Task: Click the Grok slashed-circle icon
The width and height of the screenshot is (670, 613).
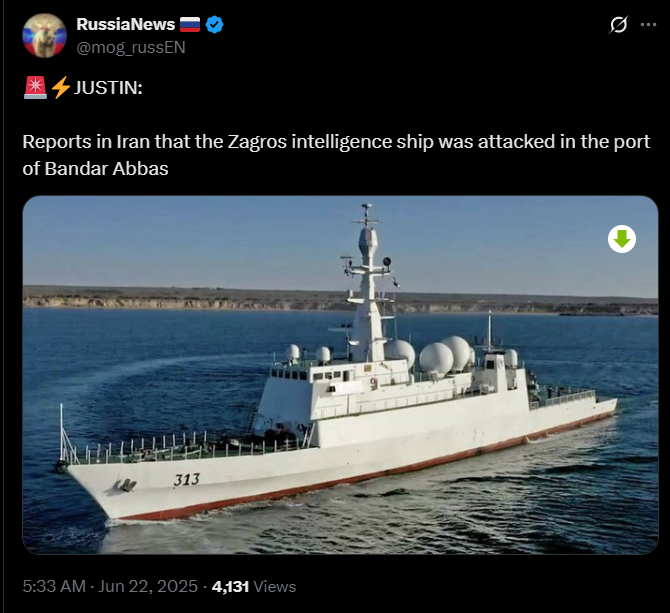Action: pos(619,25)
